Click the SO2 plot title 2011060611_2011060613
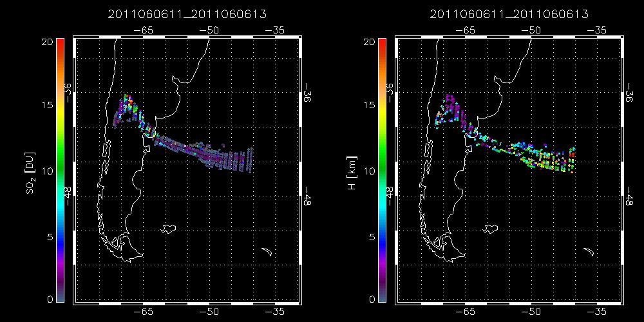644x322 pixels. [x=186, y=14]
